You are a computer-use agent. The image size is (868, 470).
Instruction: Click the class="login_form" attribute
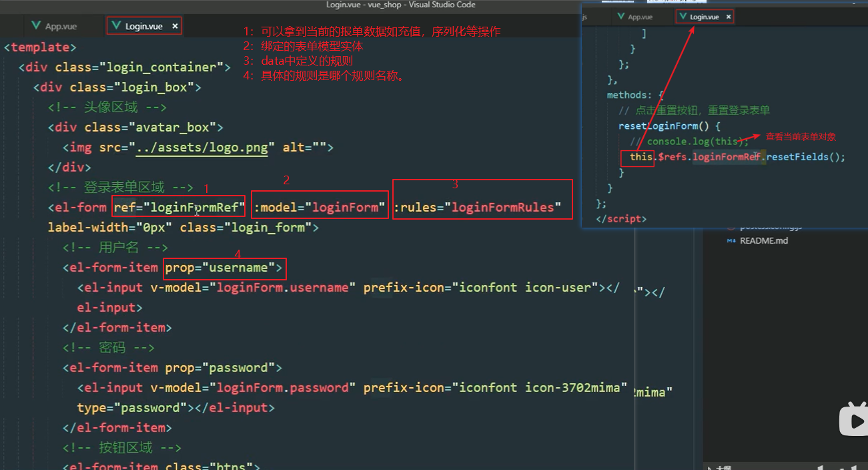coord(246,227)
